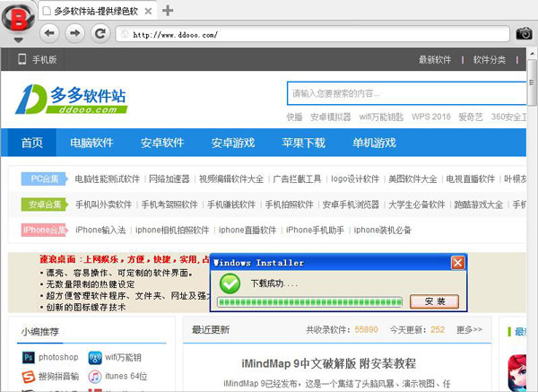Open 广告拦截工具 link
538x392 pixels.
tap(297, 179)
